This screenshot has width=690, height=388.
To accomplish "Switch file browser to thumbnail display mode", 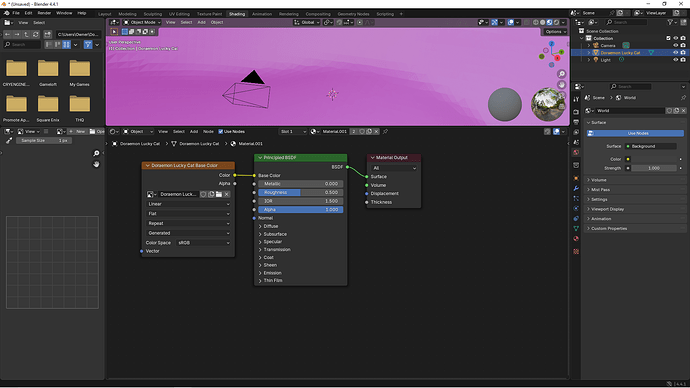I will point(66,44).
